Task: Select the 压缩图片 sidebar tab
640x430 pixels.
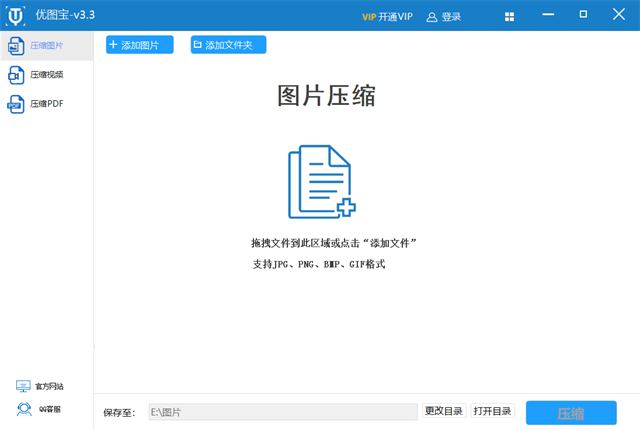Action: click(46, 46)
